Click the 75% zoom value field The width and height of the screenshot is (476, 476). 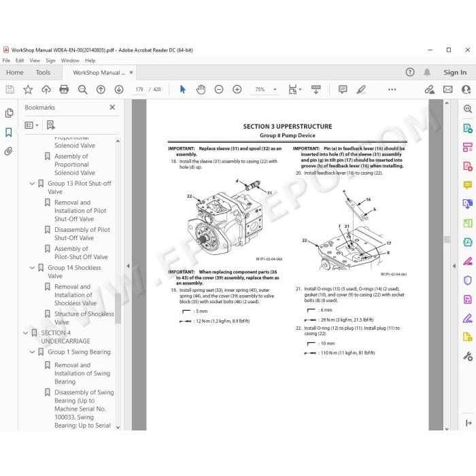click(x=260, y=89)
